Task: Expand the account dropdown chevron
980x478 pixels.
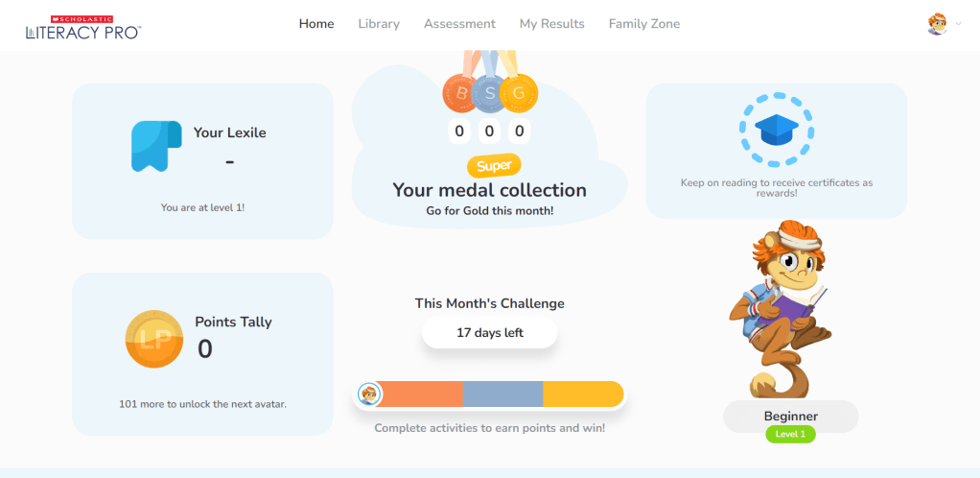Action: (958, 25)
